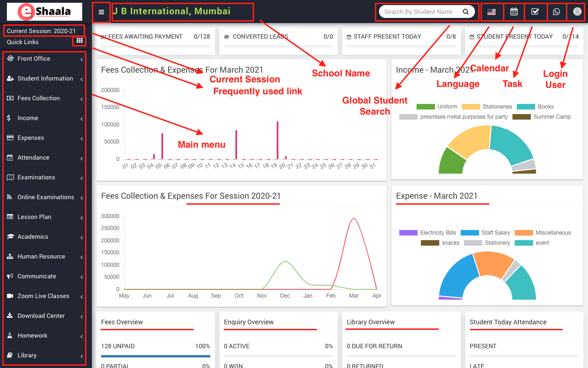Click the eShaala logo

(x=45, y=12)
